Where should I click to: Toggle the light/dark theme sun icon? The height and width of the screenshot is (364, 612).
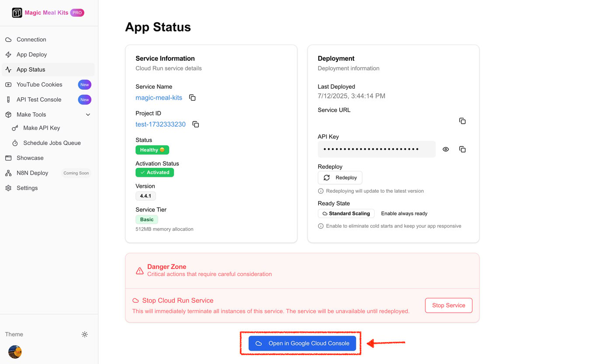tap(85, 334)
